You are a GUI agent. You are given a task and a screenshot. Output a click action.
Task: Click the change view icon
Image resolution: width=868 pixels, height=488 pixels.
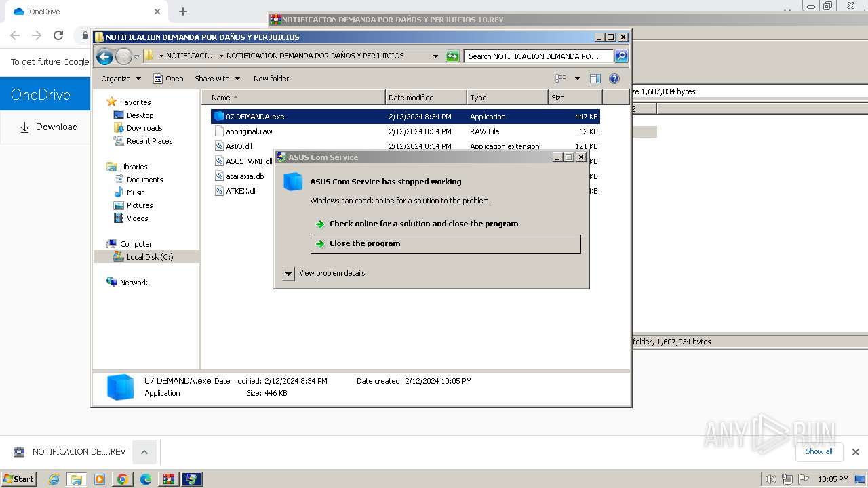561,79
